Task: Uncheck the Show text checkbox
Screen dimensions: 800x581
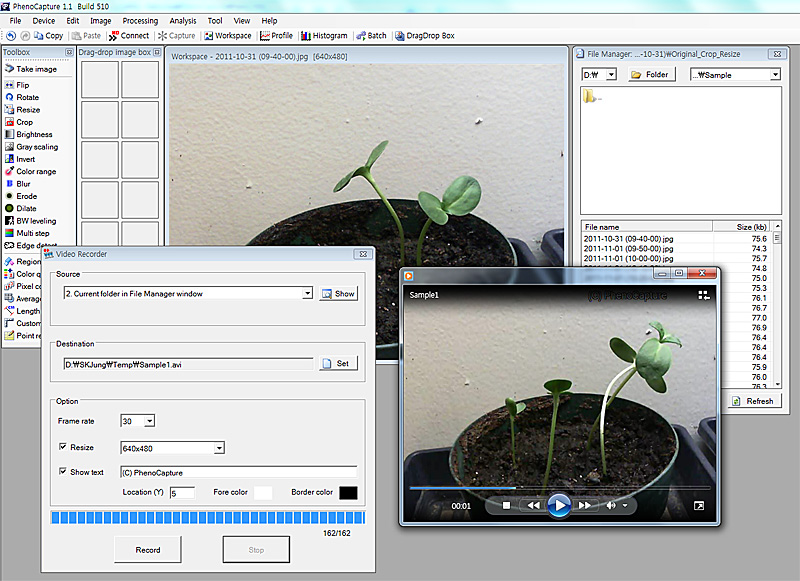Action: [63, 472]
